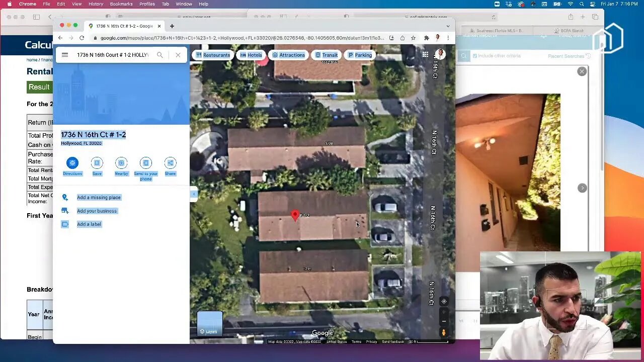Screen dimensions: 644x362
Task: Search Nearby this location
Action: point(121,166)
